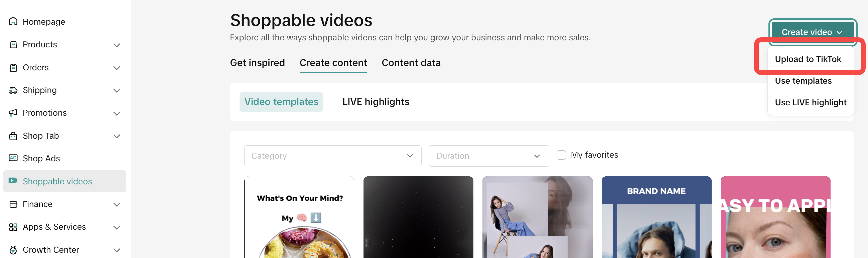Click the Products bag icon in sidebar
The width and height of the screenshot is (868, 258).
pyautogui.click(x=13, y=45)
